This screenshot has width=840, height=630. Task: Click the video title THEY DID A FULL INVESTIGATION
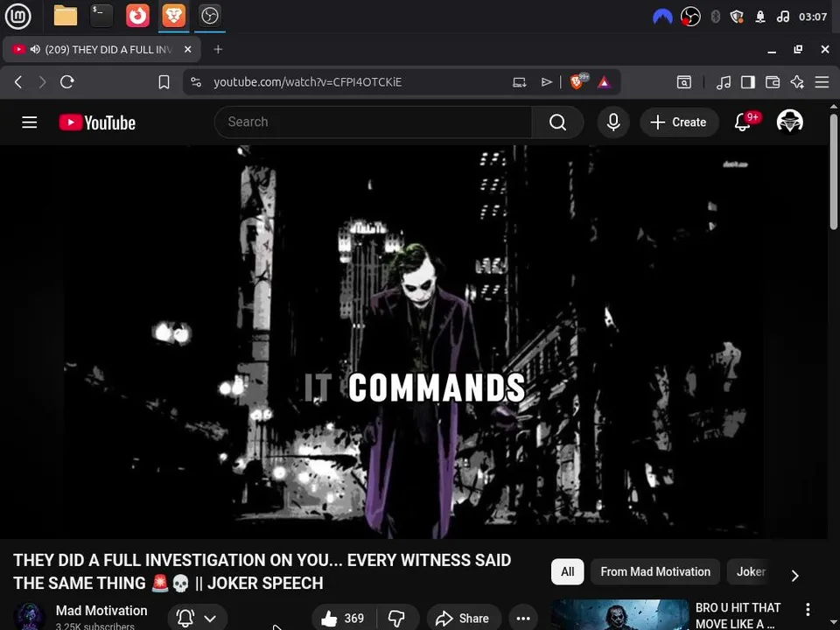coord(262,571)
